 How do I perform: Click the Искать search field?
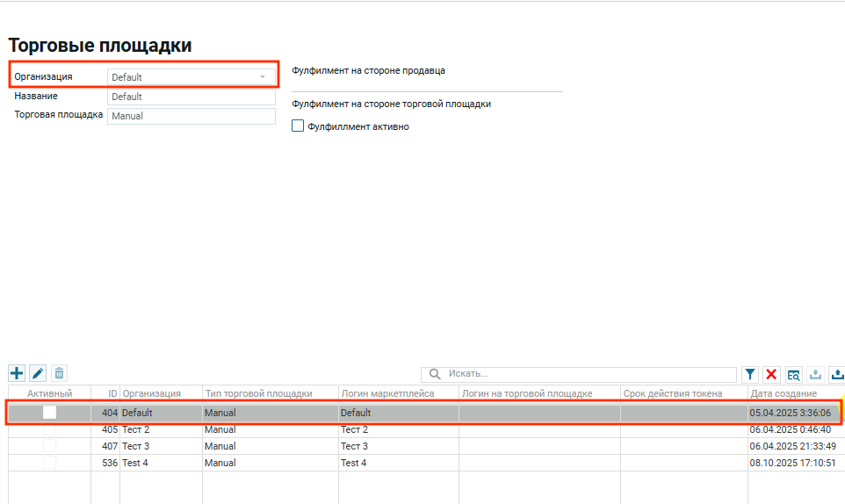[589, 374]
